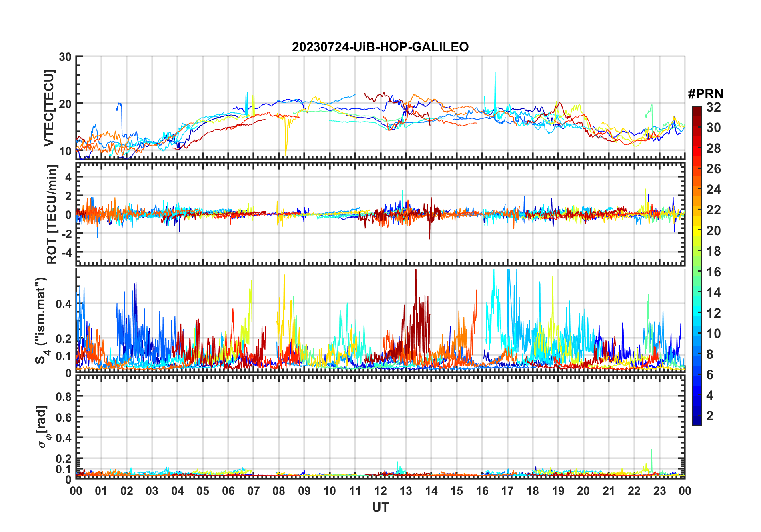Select the "VTEC[TECU]" y-axis label
This screenshot has height=532, width=761.
click(48, 108)
